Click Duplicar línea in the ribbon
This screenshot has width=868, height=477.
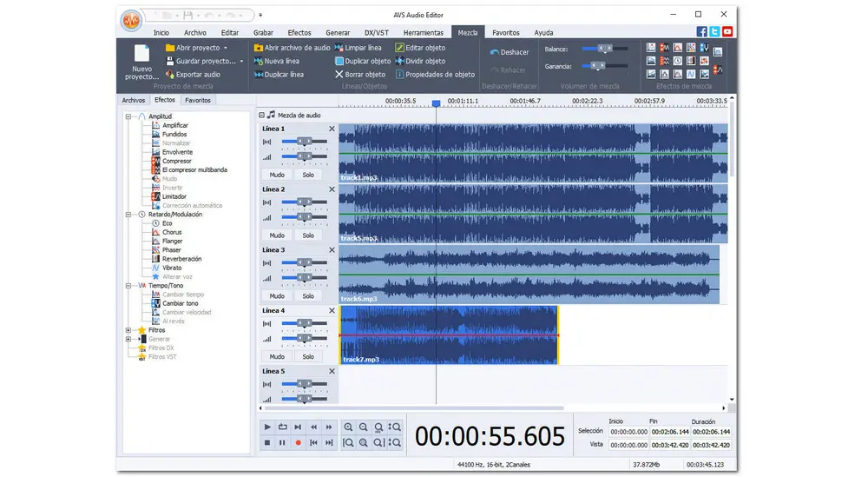tap(279, 74)
